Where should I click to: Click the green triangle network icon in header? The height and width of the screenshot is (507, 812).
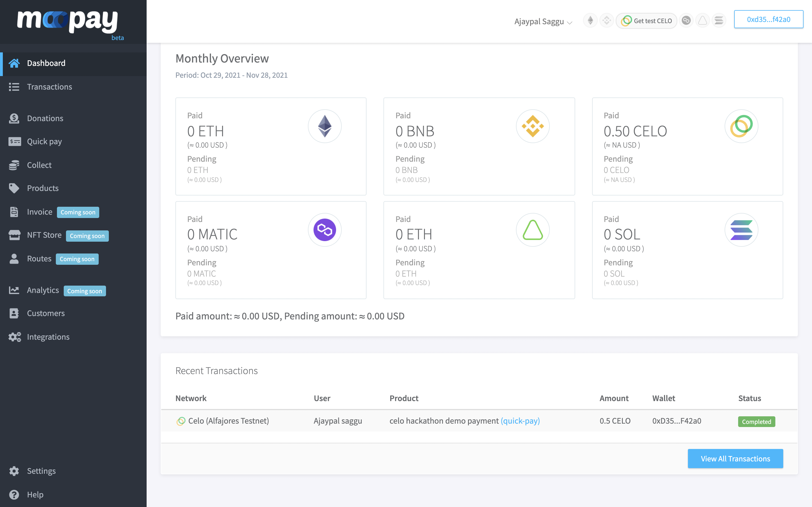pyautogui.click(x=702, y=21)
